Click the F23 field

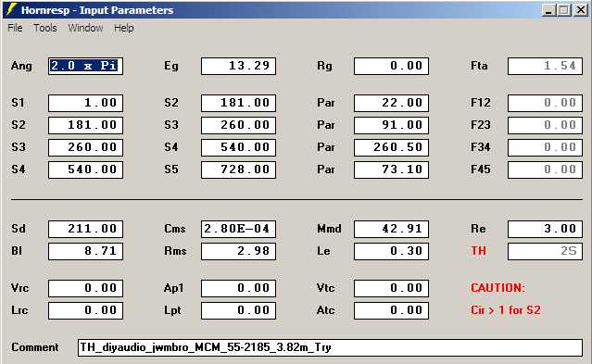(x=545, y=125)
